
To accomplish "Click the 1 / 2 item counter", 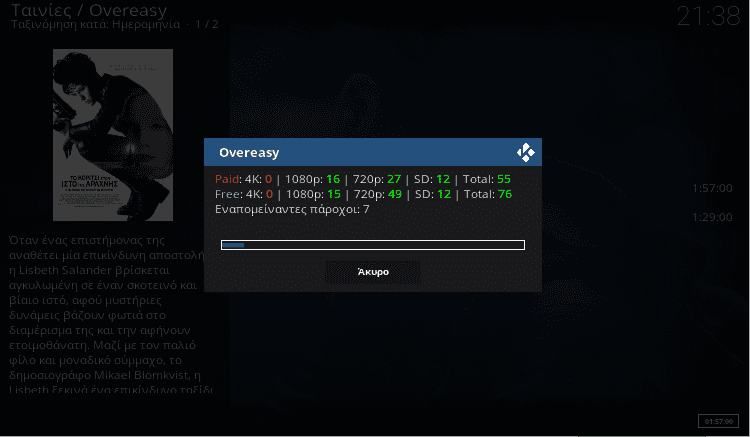I will [x=207, y=24].
